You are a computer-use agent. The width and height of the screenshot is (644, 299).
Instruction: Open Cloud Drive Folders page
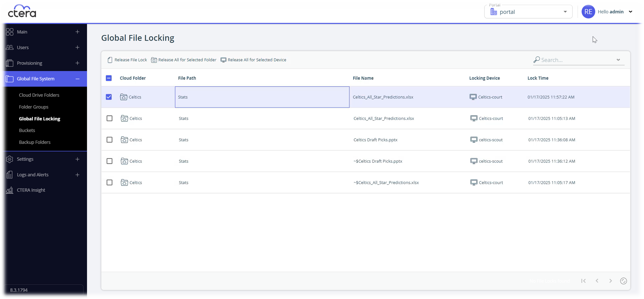[39, 95]
